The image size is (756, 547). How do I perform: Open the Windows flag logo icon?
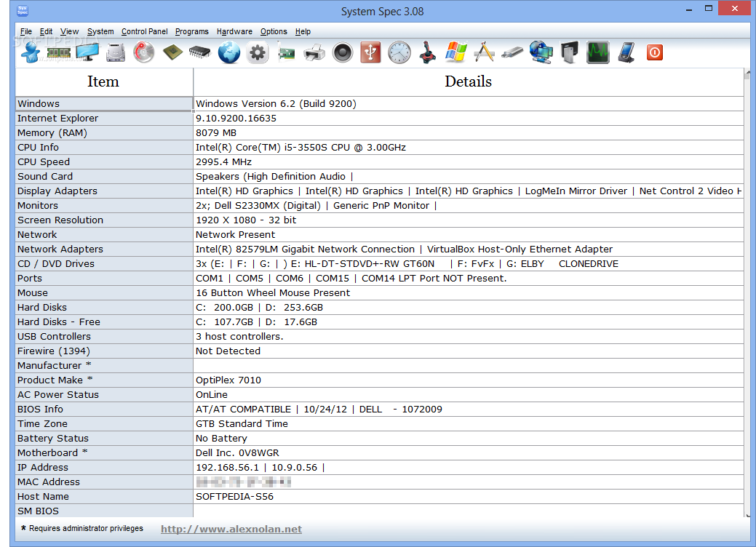point(456,52)
